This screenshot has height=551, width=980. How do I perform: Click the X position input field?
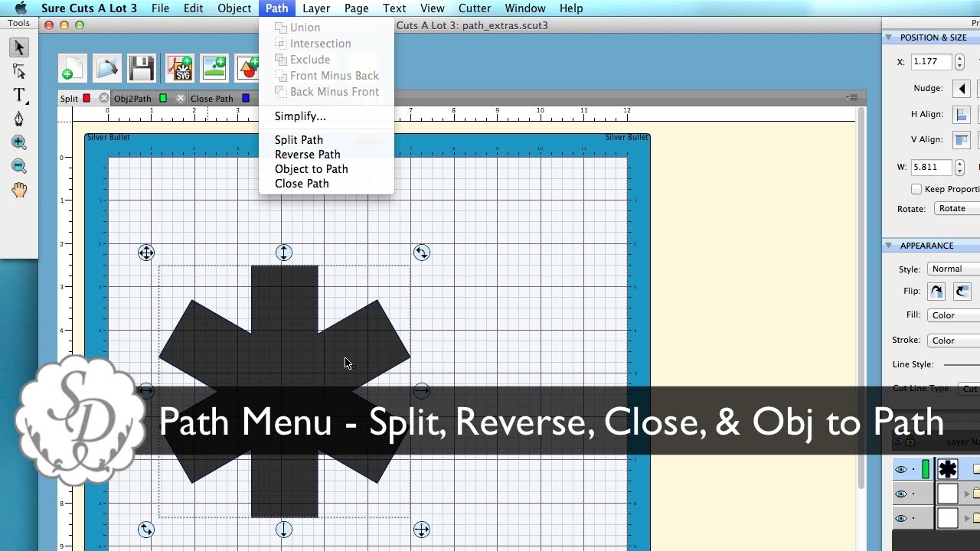[931, 62]
